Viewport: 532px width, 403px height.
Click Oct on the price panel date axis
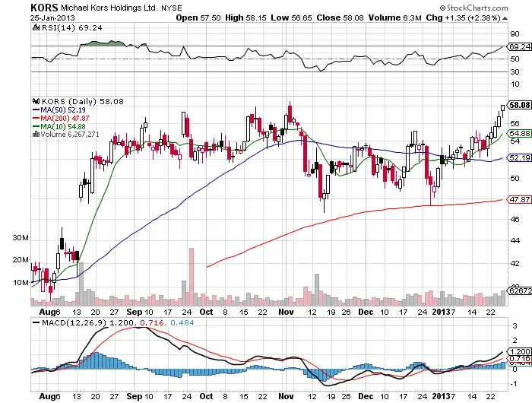206,312
